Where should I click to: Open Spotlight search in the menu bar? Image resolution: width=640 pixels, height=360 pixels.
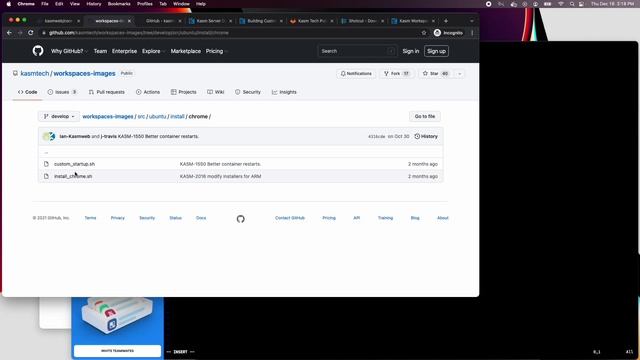(x=572, y=4)
